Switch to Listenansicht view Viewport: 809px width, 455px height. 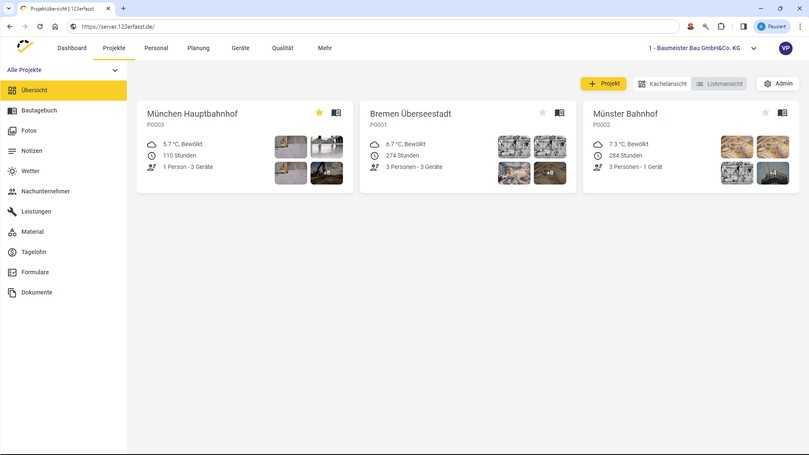point(719,84)
